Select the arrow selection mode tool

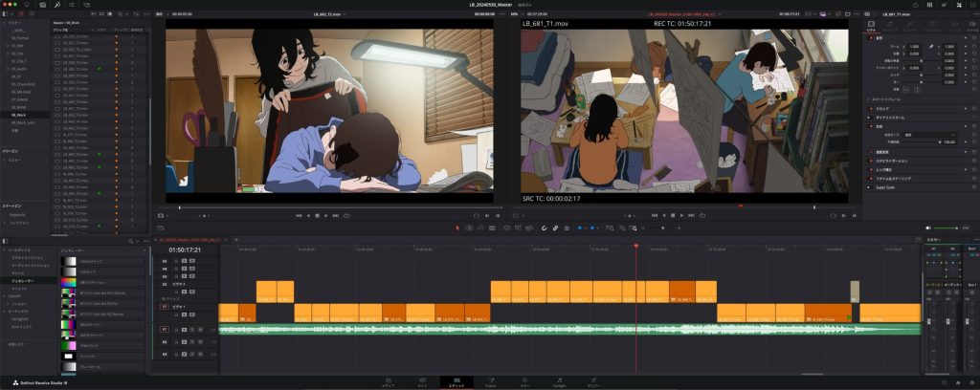click(x=457, y=227)
